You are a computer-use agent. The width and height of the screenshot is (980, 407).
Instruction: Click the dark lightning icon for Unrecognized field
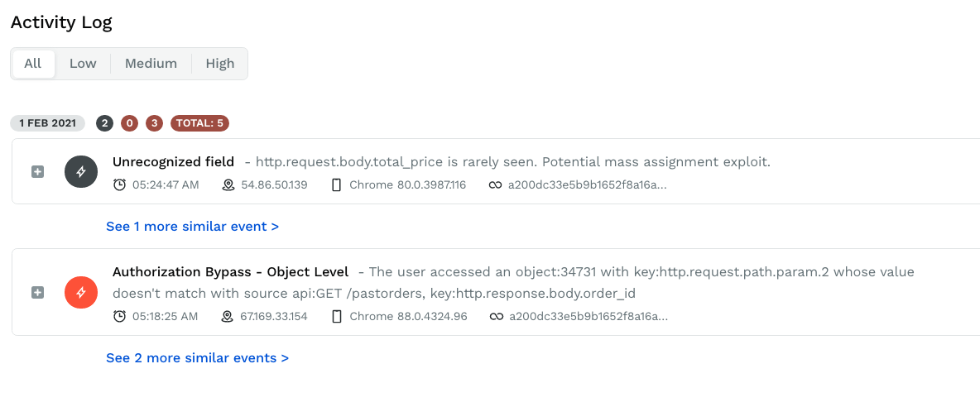pyautogui.click(x=81, y=172)
